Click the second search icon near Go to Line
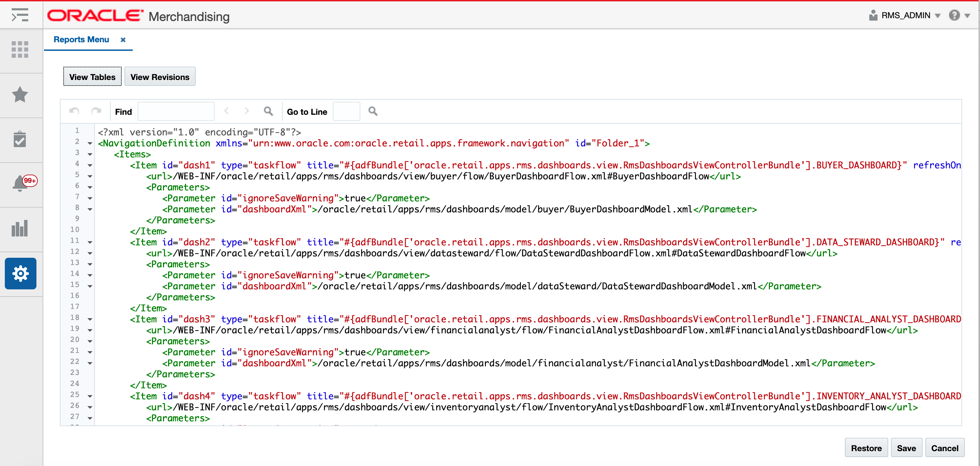Image resolution: width=980 pixels, height=466 pixels. click(x=373, y=112)
